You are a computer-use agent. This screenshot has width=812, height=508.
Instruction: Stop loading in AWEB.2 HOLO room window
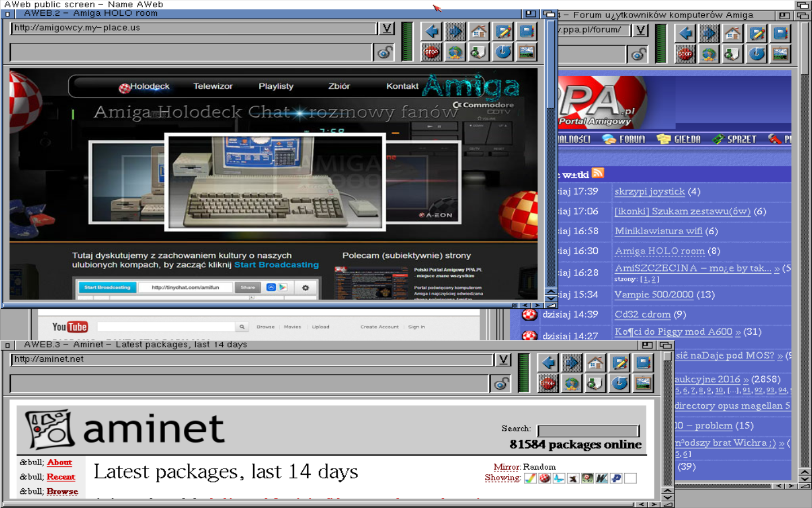tap(432, 52)
